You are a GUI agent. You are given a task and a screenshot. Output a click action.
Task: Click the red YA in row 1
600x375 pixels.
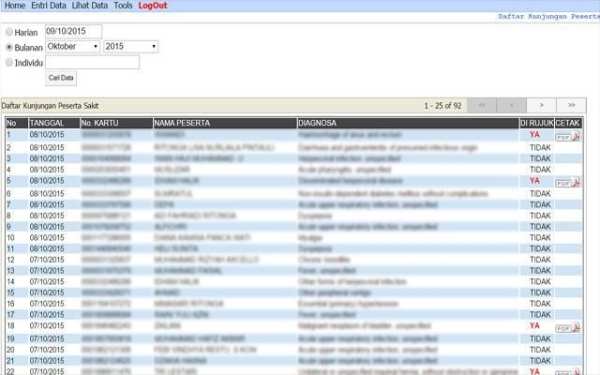click(535, 134)
